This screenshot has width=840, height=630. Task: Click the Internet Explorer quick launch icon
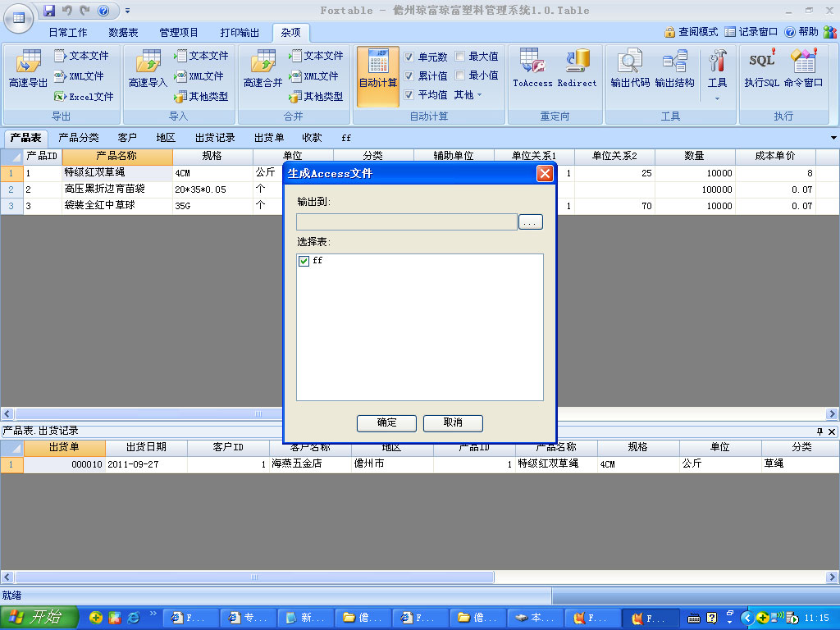tap(133, 618)
